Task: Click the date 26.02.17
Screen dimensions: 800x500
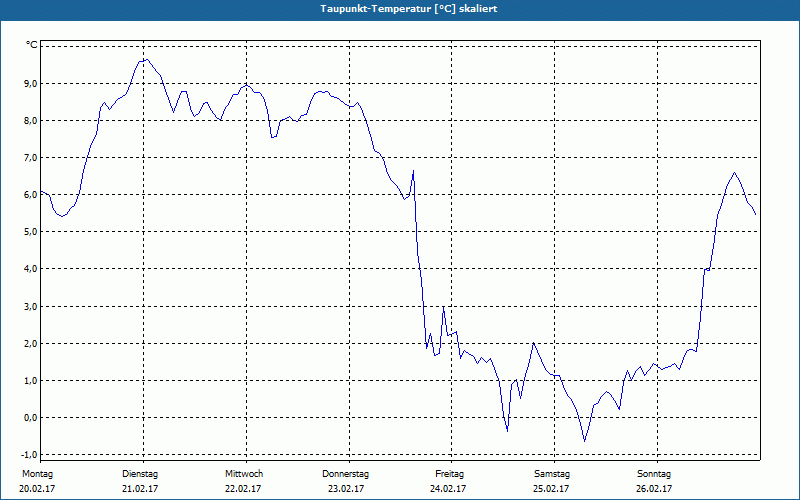Action: (x=654, y=489)
